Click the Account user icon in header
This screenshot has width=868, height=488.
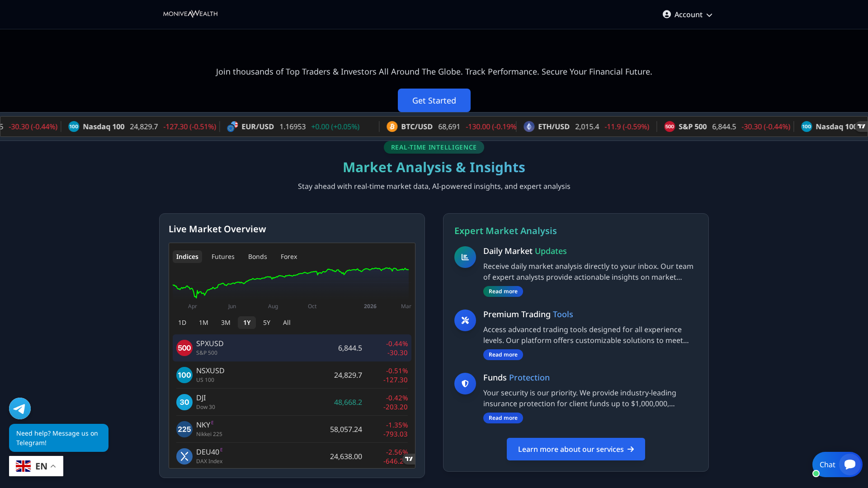(667, 14)
